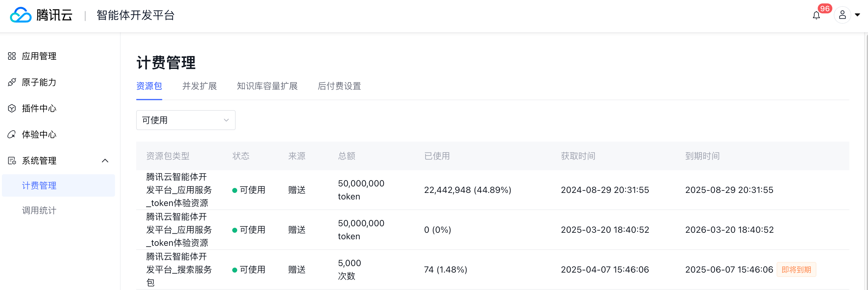Screen dimensions: 868x290
Task: Switch to the 并发扩展 tab
Action: click(200, 86)
